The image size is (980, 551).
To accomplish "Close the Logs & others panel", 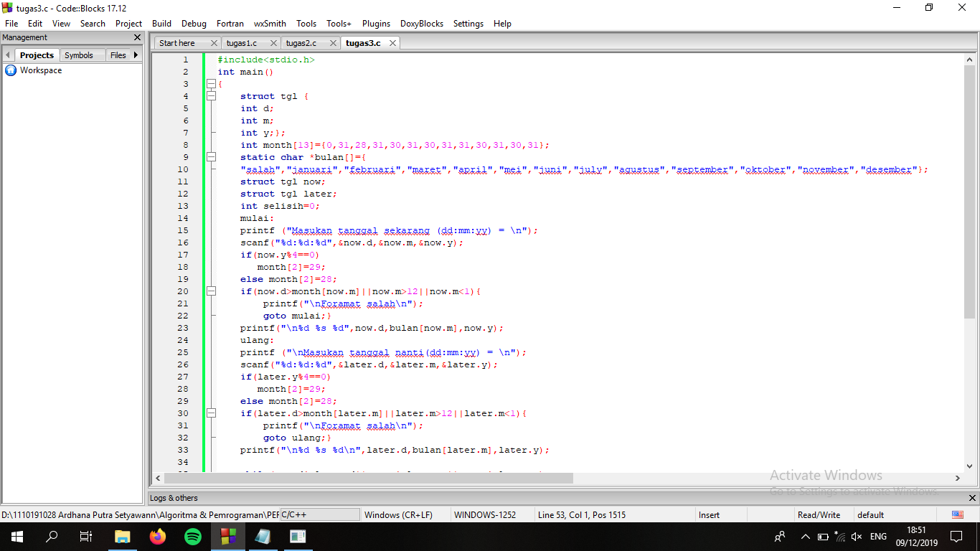I will click(973, 498).
